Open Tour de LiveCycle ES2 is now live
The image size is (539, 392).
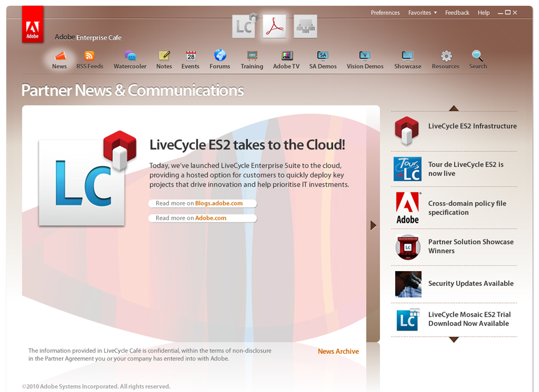[466, 169]
